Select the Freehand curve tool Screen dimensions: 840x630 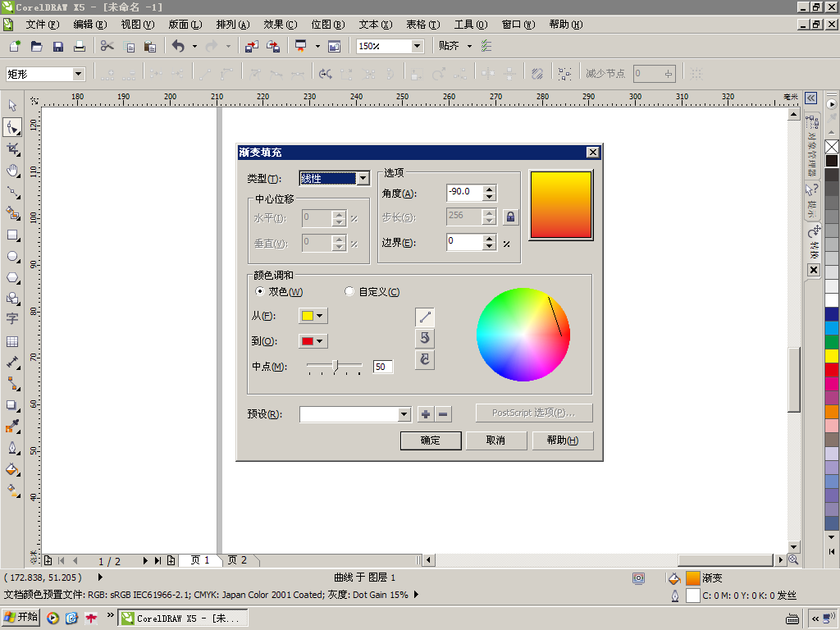[12, 192]
